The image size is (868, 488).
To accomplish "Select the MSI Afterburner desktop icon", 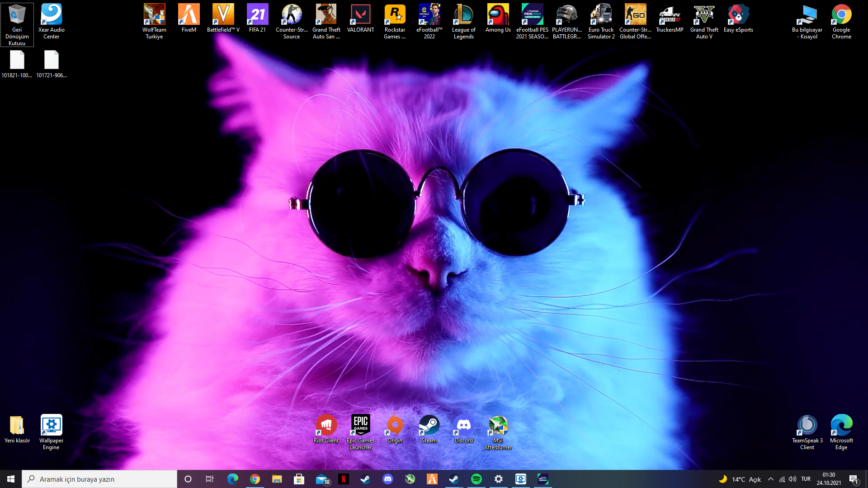I will point(498,432).
